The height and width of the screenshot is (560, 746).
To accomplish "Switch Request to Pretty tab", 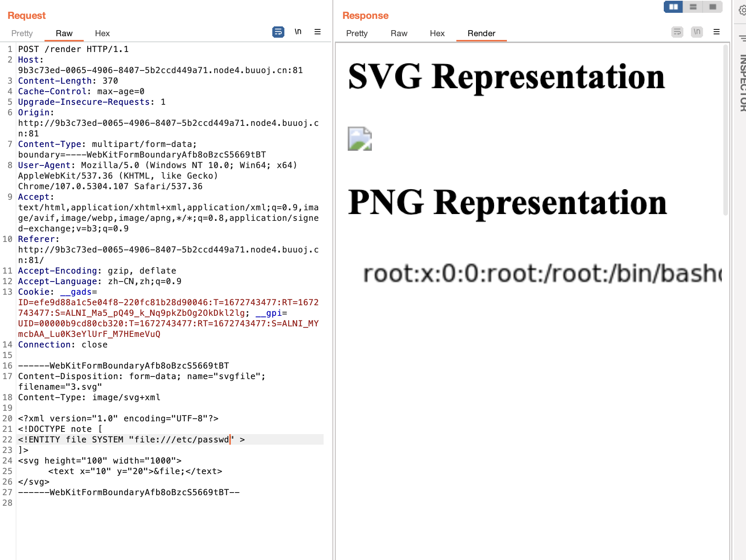I will click(x=22, y=33).
